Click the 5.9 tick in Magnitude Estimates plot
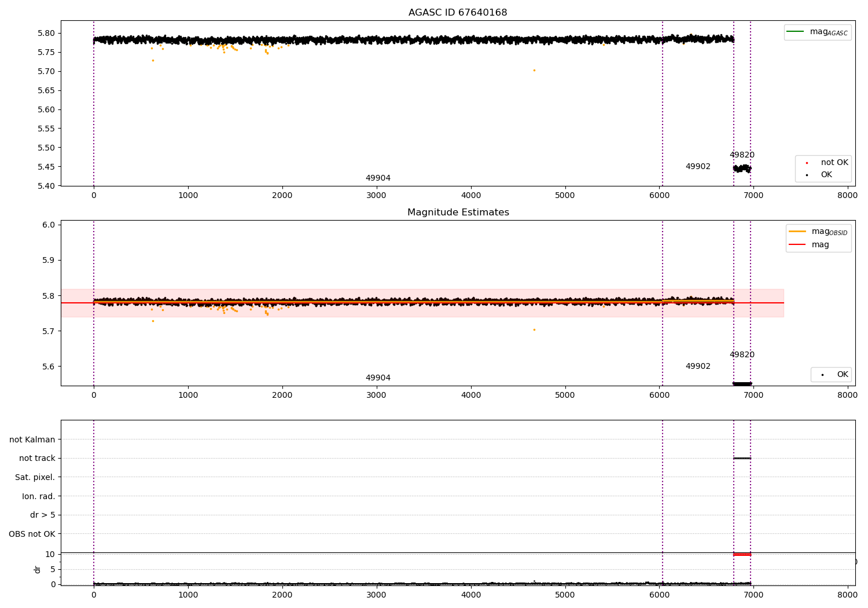The width and height of the screenshot is (868, 608). 49,260
